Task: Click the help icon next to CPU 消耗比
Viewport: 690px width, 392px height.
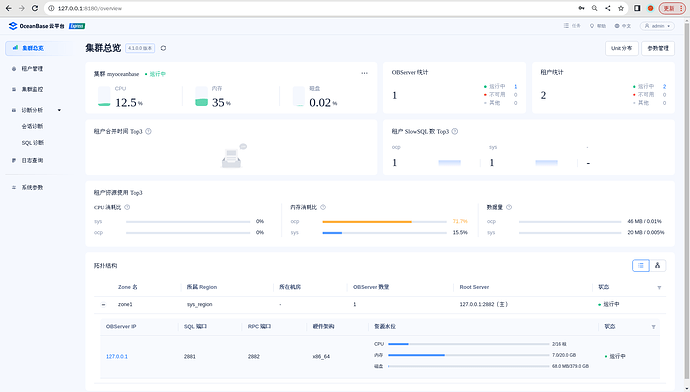Action: pos(127,207)
